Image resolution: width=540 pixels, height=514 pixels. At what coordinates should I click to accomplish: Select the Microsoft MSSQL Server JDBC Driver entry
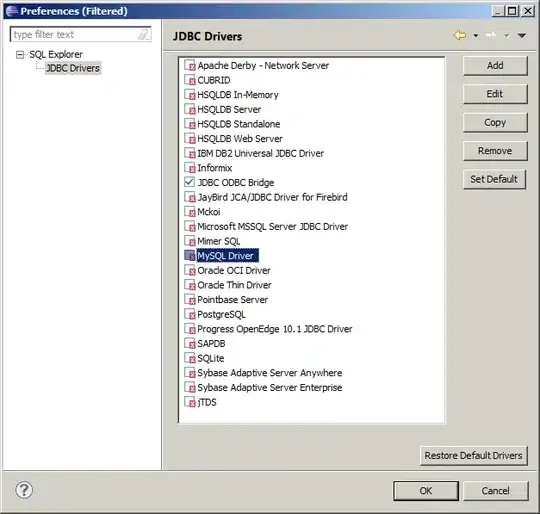point(272,227)
